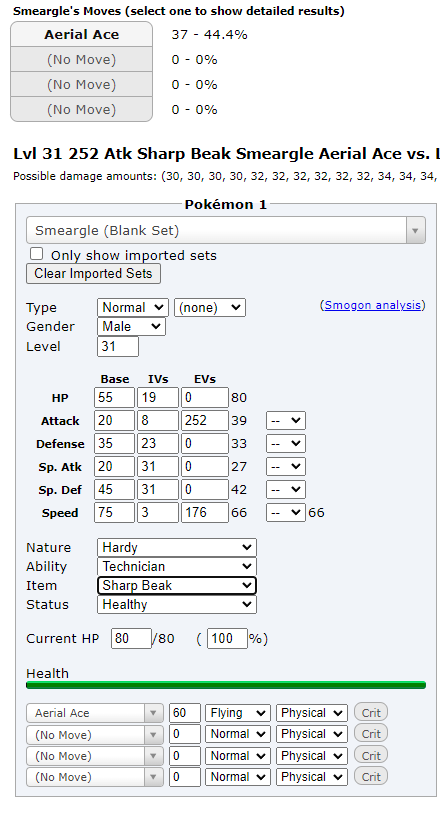440x813 pixels.
Task: Select the first (No Move) result button
Action: (81, 60)
